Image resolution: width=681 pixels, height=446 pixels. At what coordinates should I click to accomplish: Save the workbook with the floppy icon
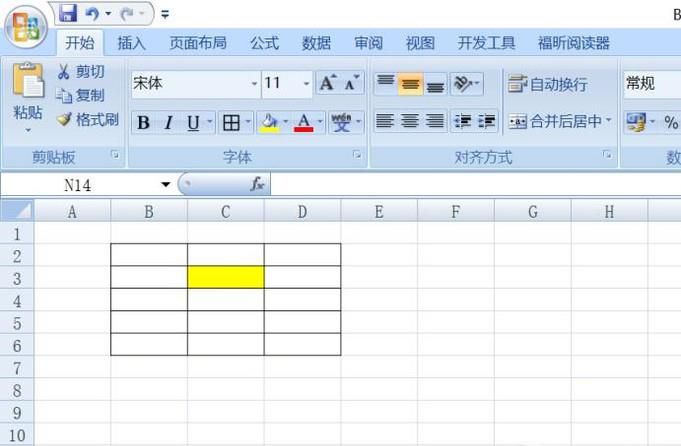(68, 13)
